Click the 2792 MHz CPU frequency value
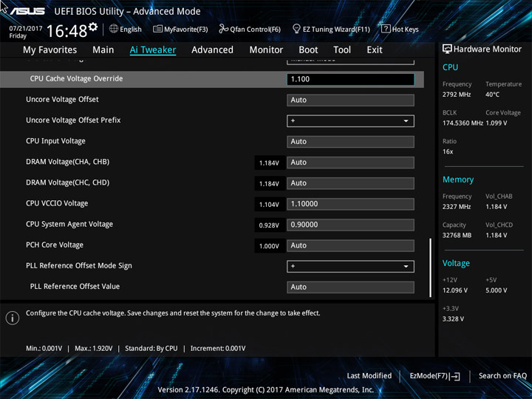532x399 pixels. pyautogui.click(x=457, y=95)
